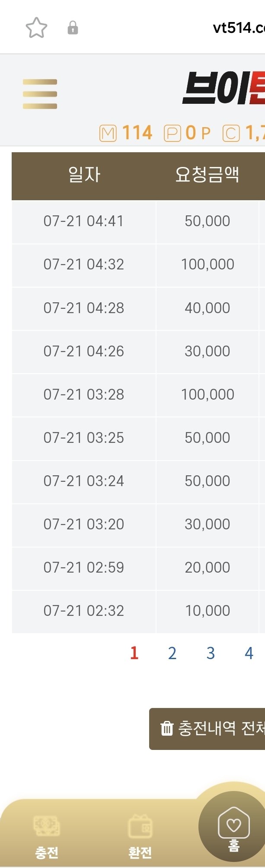Select the 07-21 02:32 entry of 10,000
The height and width of the screenshot is (868, 265).
pyautogui.click(x=138, y=611)
